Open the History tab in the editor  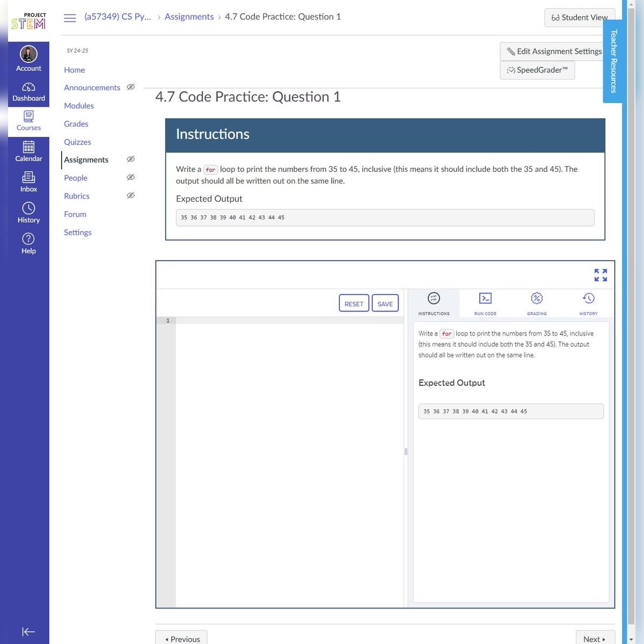point(588,298)
